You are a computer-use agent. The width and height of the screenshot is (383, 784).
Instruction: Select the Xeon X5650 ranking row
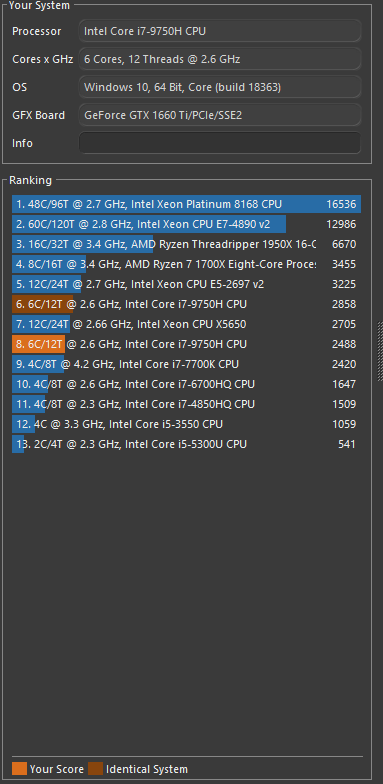(x=186, y=324)
